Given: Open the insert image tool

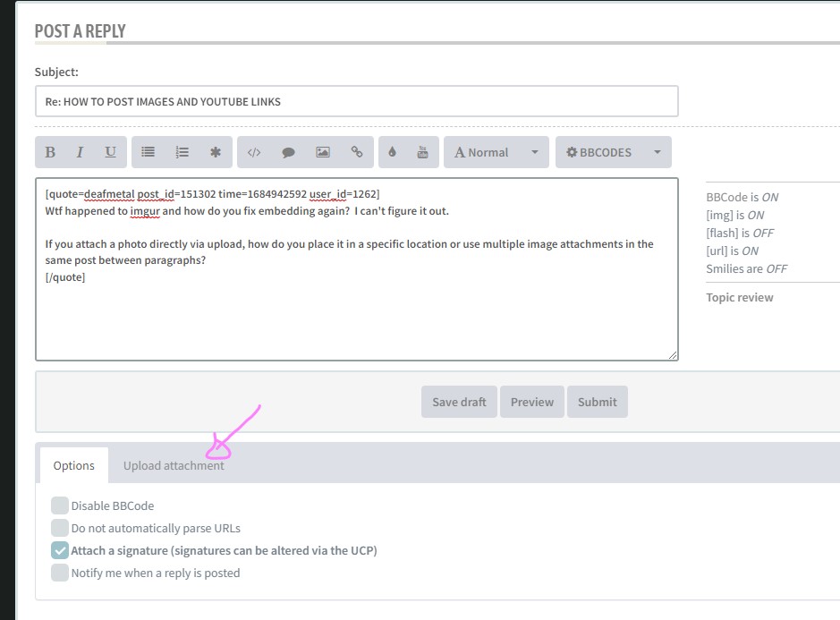Looking at the screenshot, I should pos(322,152).
